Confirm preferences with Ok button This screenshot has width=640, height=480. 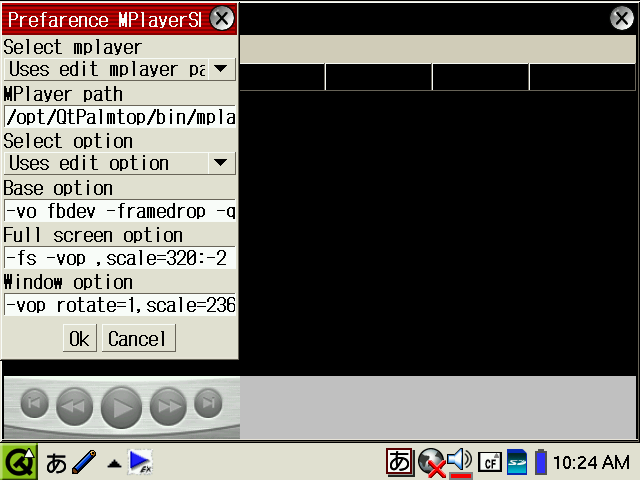(x=80, y=338)
